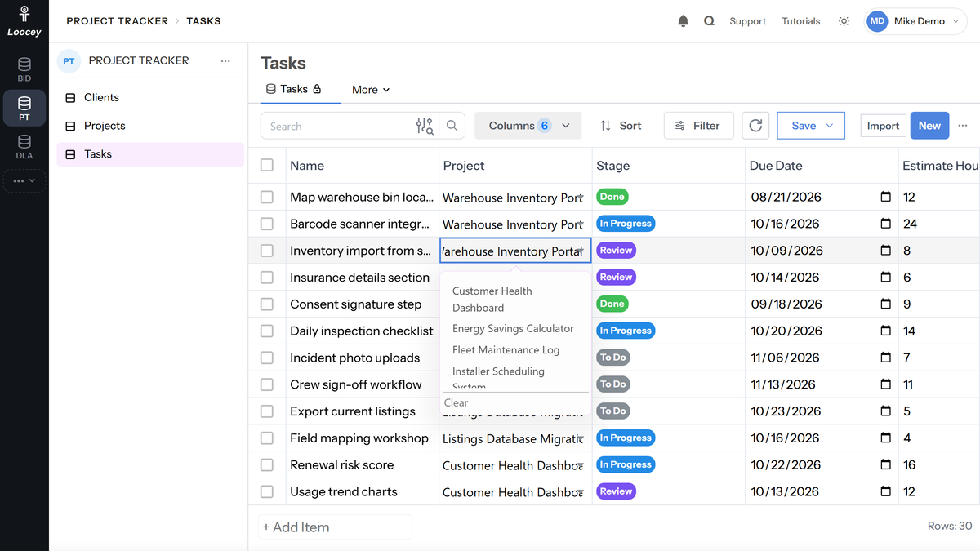Open the Sort options

621,126
